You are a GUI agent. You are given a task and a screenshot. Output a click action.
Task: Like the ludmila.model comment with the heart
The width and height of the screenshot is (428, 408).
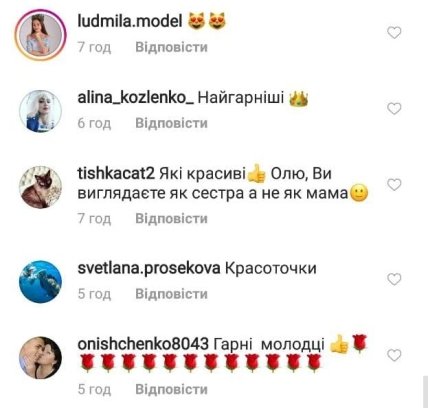(394, 33)
